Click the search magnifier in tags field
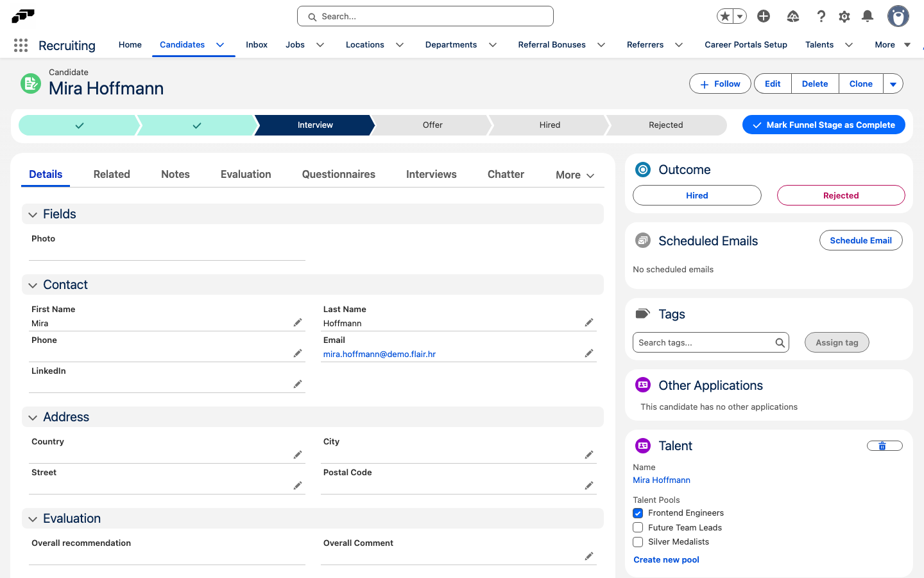 tap(780, 343)
